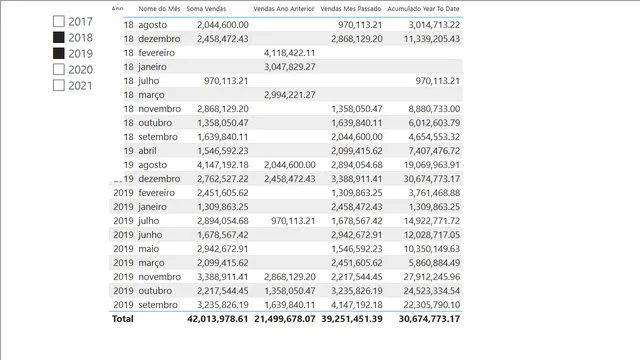This screenshot has width=640, height=360.
Task: Sort by Soma Vendas column header
Action: point(206,9)
